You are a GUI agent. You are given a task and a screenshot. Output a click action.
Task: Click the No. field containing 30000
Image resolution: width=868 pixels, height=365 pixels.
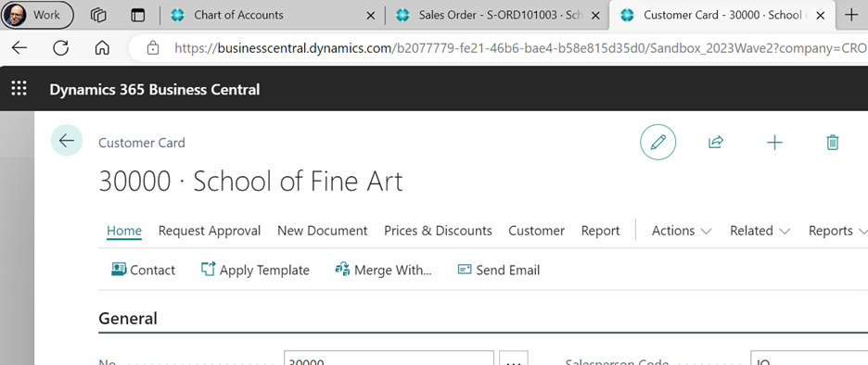coord(389,359)
